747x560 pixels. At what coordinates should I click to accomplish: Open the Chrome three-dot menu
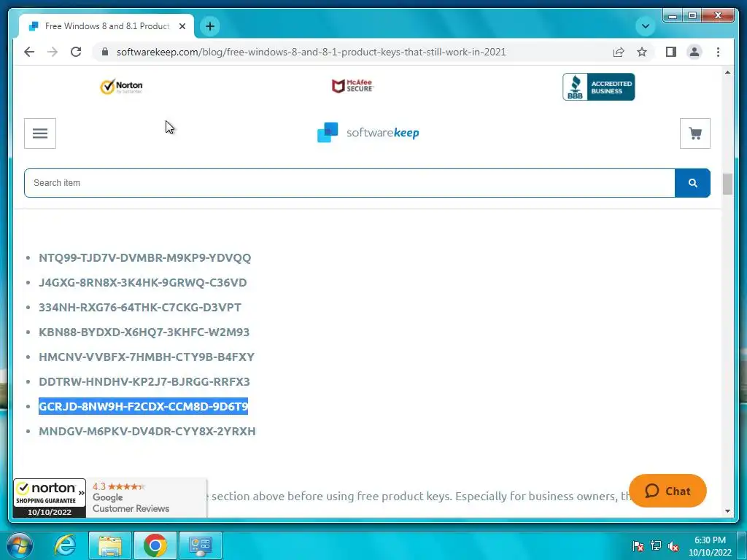tap(718, 52)
